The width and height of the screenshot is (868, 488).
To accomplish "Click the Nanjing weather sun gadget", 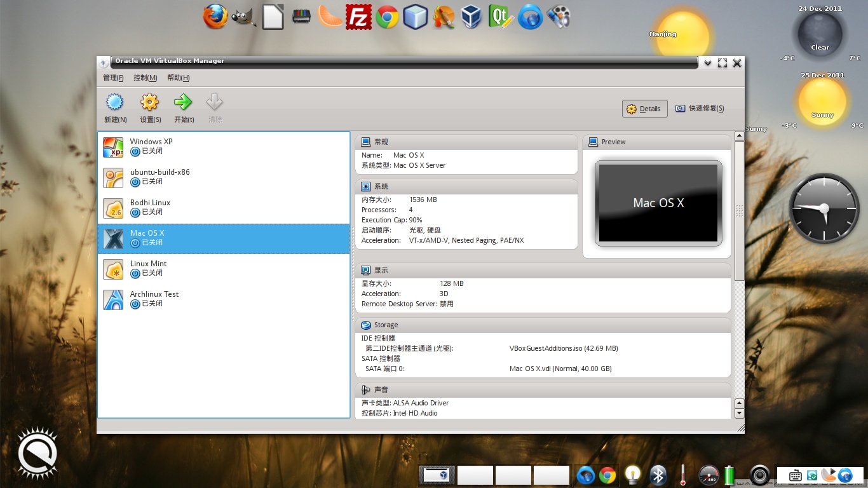I will (682, 36).
